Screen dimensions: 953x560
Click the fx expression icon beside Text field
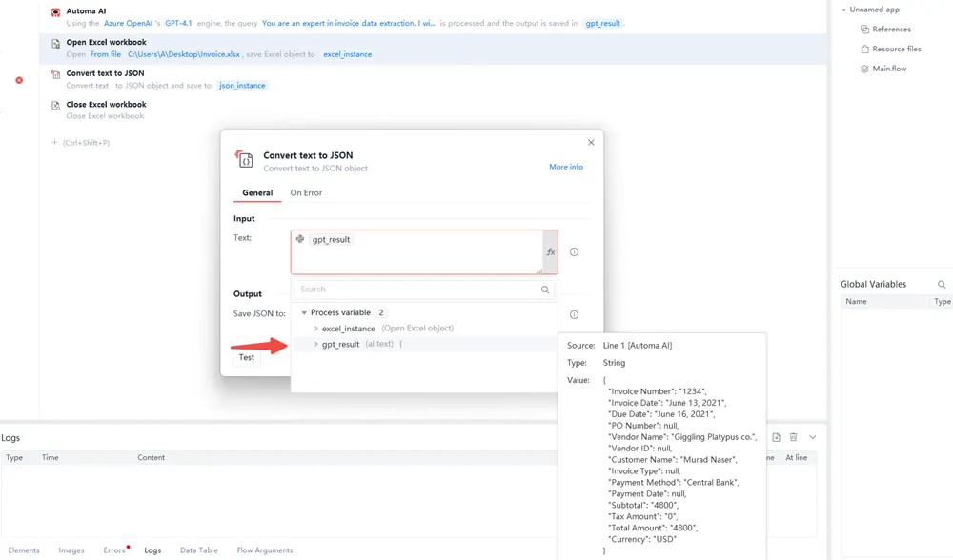tap(550, 251)
